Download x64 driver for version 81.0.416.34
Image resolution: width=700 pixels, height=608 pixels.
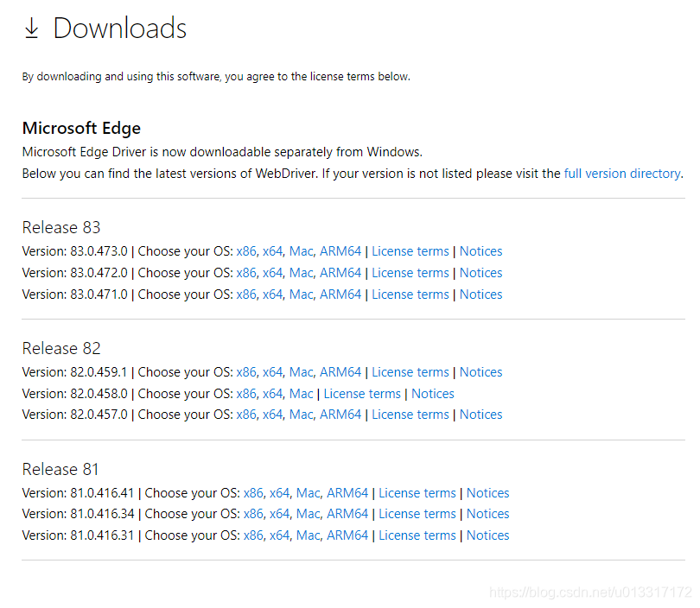[279, 514]
